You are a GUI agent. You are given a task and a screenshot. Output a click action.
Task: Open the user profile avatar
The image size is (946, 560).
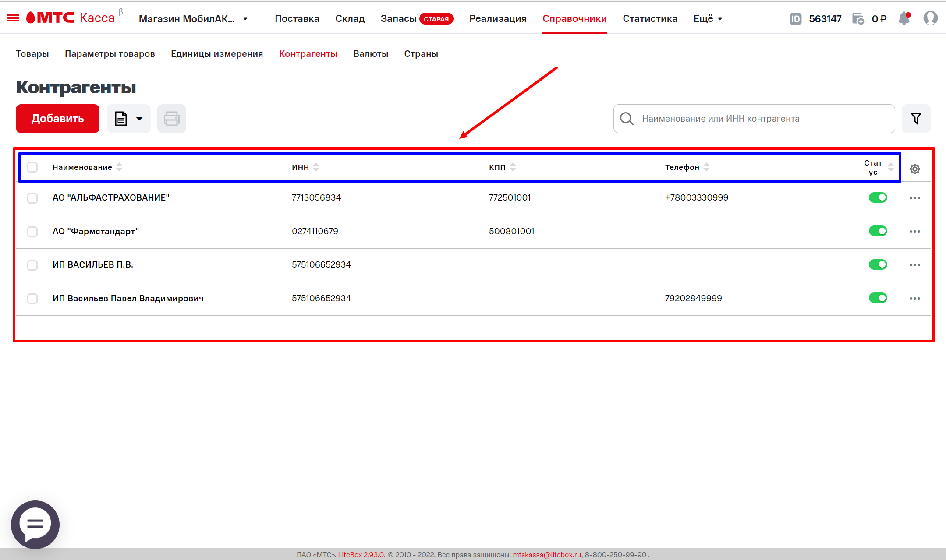[930, 18]
